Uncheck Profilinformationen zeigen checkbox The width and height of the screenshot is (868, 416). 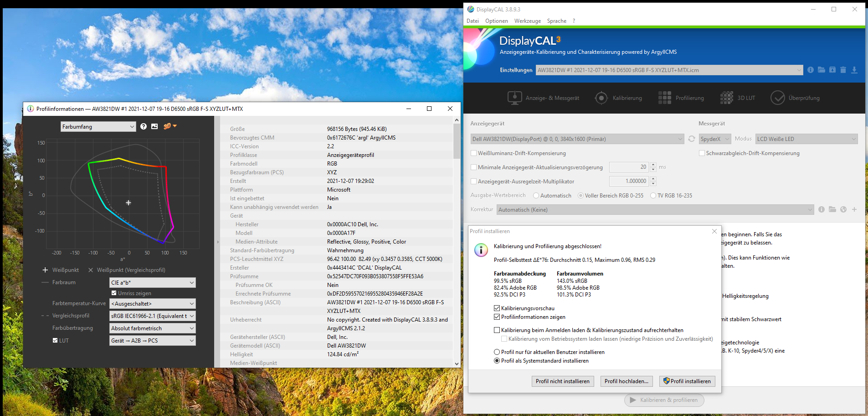pos(497,317)
